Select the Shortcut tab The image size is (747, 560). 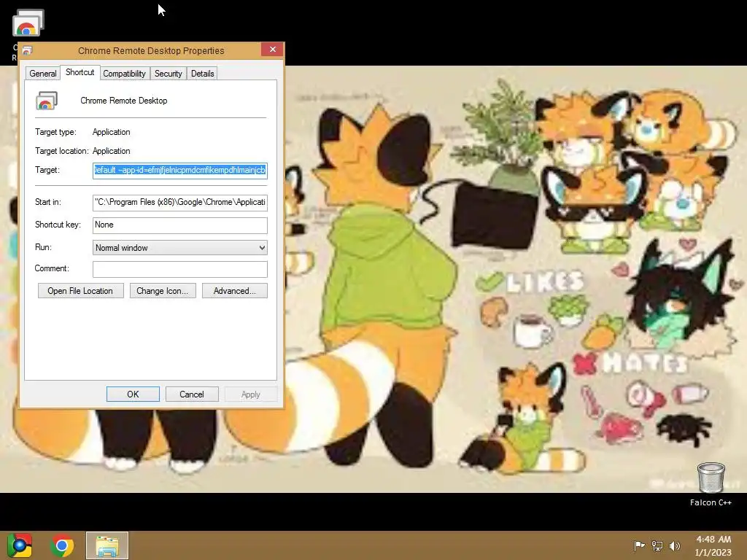[80, 72]
